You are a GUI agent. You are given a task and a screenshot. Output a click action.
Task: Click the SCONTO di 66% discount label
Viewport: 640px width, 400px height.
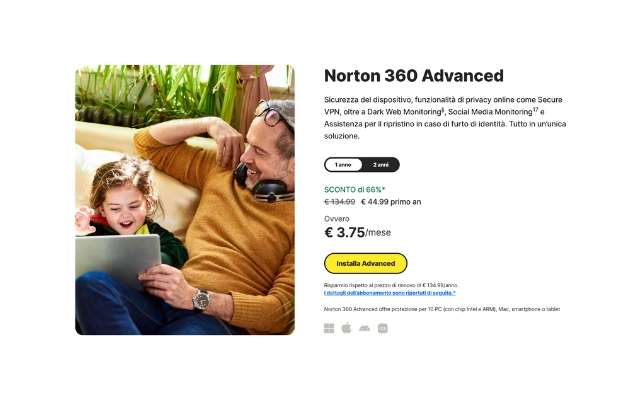coord(355,190)
